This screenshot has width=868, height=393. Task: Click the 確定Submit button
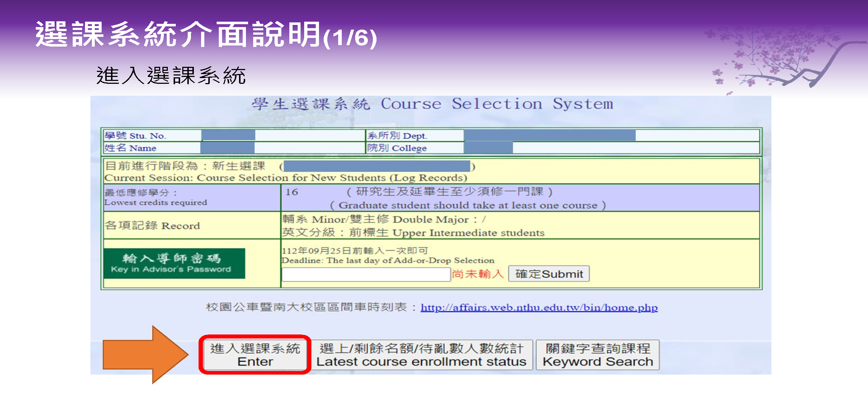pos(549,274)
